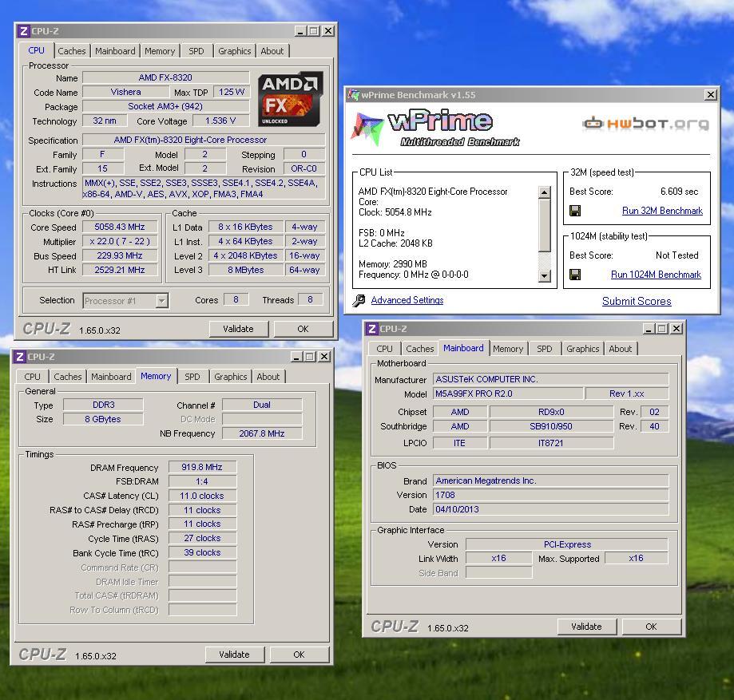This screenshot has width=734, height=700.
Task: Click memory Size value 8 GBytes
Action: [x=103, y=419]
